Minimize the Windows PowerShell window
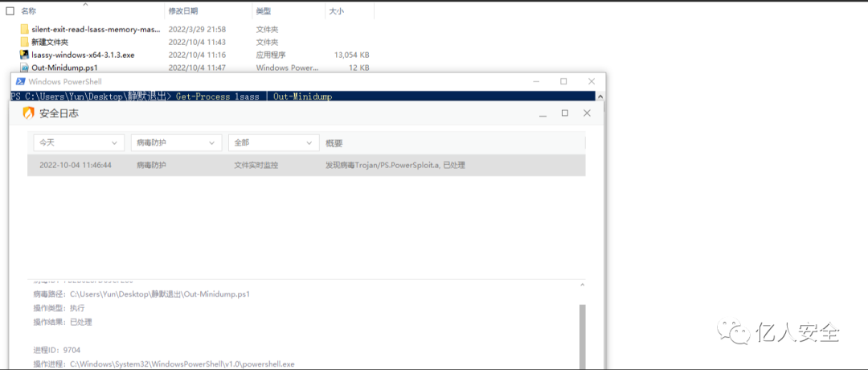The image size is (868, 370). 535,81
